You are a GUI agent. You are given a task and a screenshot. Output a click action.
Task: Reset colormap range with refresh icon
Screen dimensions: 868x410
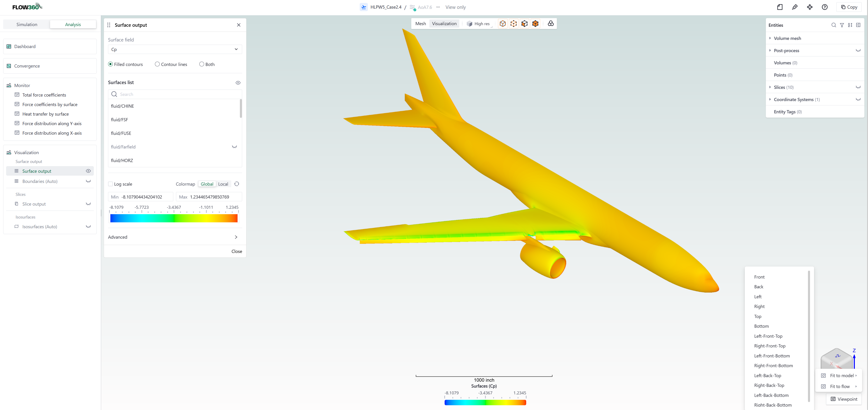coord(236,184)
